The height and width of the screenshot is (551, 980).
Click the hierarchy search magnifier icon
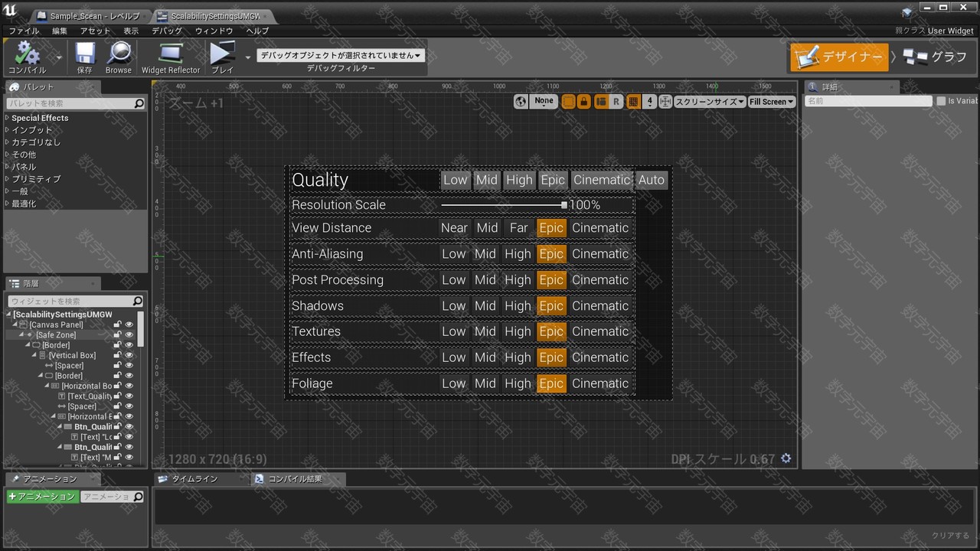point(138,301)
